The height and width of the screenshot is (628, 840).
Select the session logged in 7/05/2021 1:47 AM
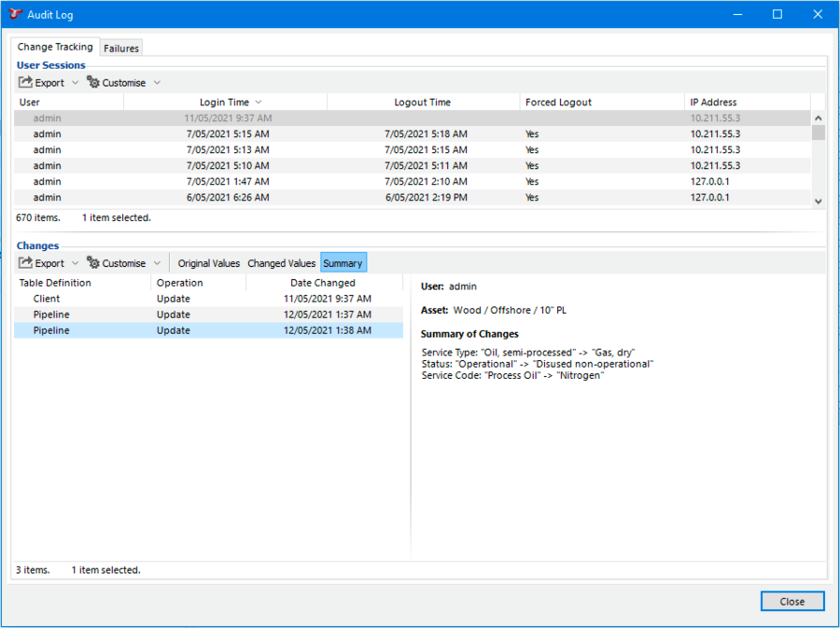pos(228,182)
